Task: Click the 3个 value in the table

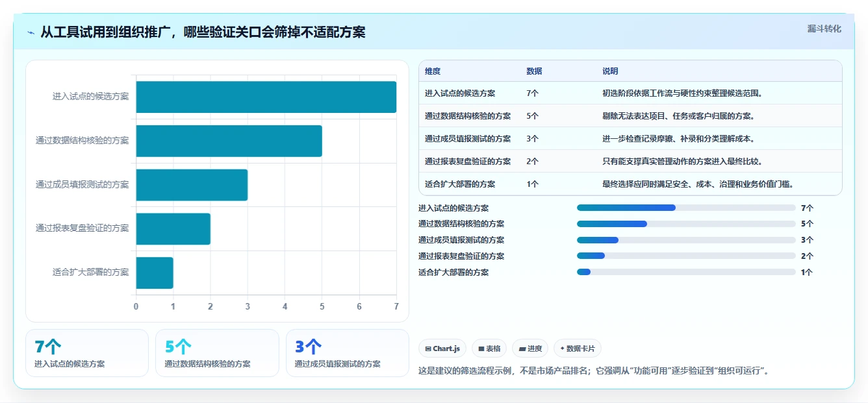Action: 533,139
